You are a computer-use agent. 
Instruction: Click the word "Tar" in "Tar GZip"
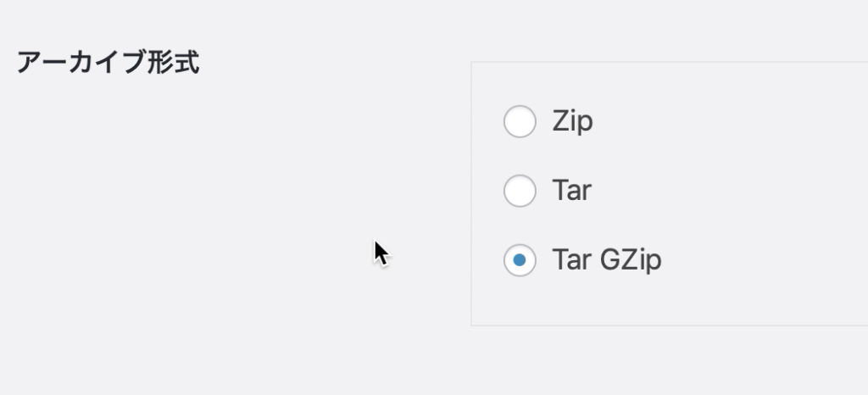click(571, 260)
